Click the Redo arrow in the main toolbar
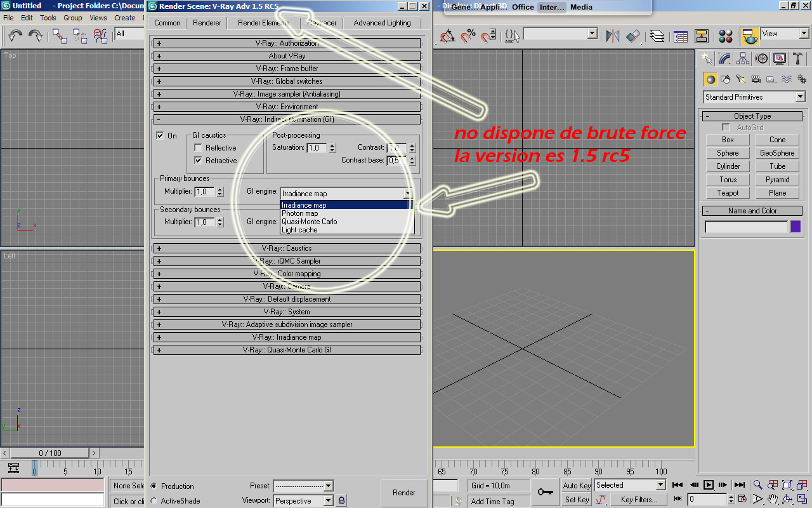The height and width of the screenshot is (508, 812). (35, 36)
